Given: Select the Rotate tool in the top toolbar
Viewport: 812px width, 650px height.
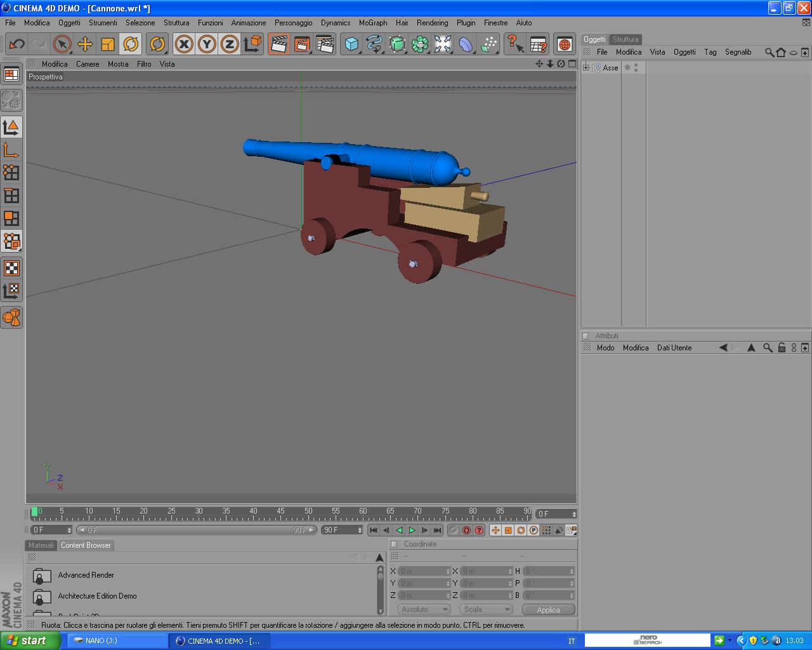Looking at the screenshot, I should (131, 44).
